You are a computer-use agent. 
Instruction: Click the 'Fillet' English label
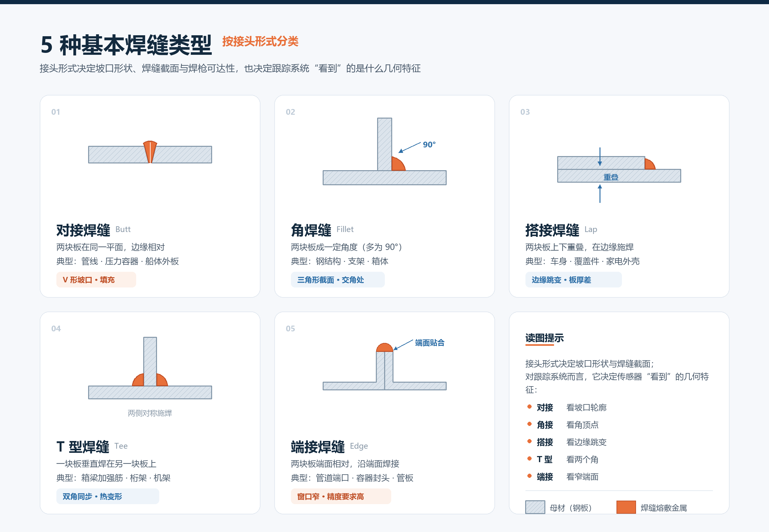345,229
